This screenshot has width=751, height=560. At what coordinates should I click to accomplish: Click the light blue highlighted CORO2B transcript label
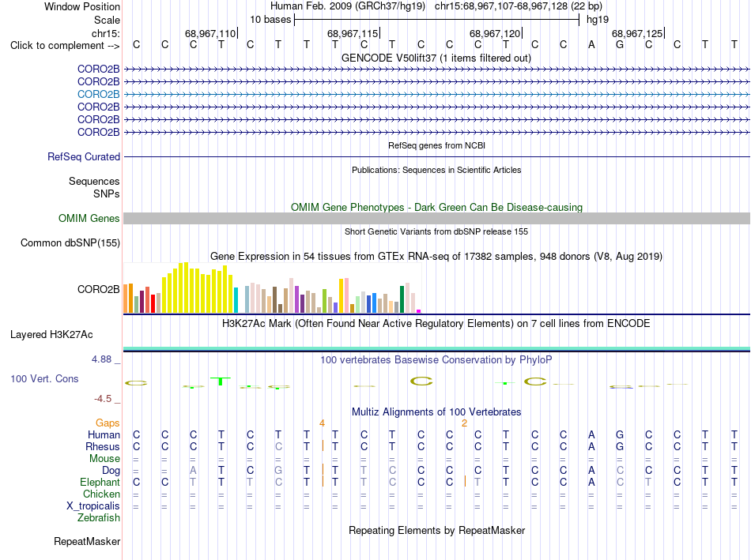pos(98,94)
